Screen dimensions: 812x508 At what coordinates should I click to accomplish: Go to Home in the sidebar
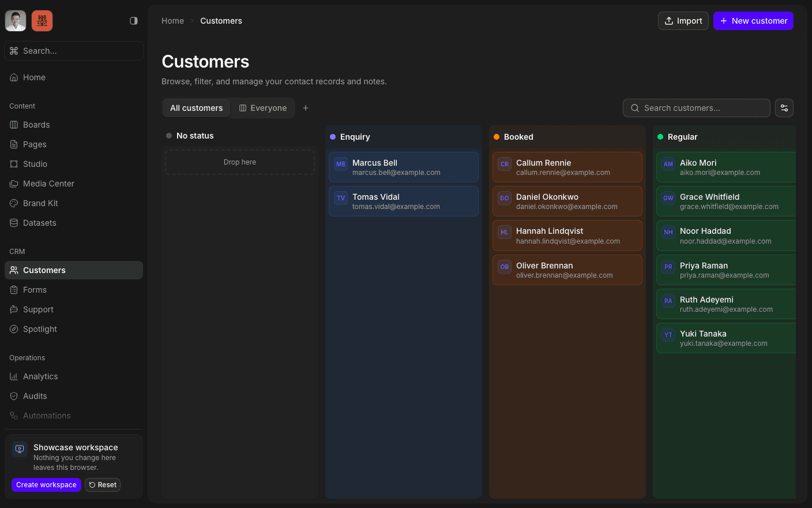pos(74,77)
